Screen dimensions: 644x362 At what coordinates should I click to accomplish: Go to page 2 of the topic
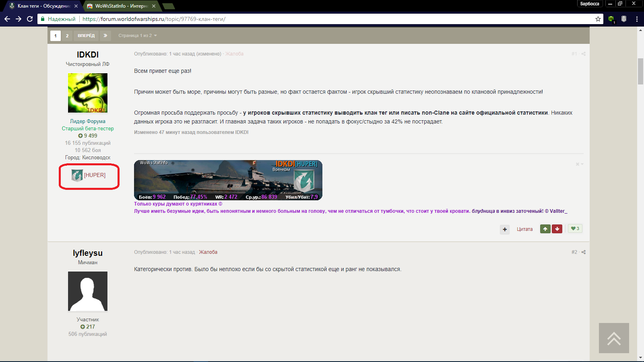coord(67,35)
